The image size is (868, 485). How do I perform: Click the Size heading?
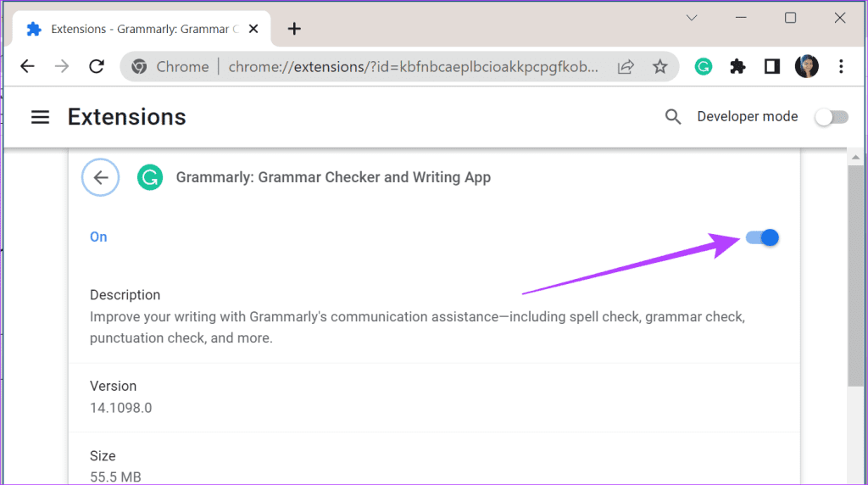click(x=103, y=455)
